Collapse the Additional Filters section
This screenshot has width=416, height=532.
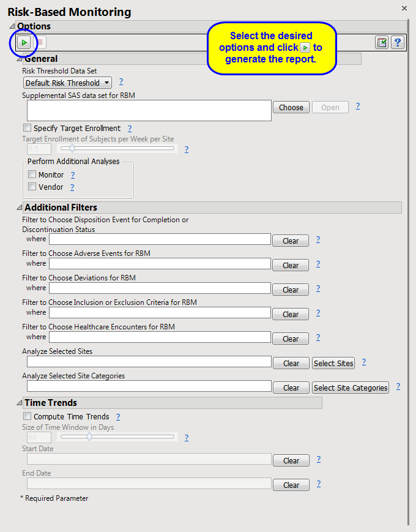click(20, 208)
